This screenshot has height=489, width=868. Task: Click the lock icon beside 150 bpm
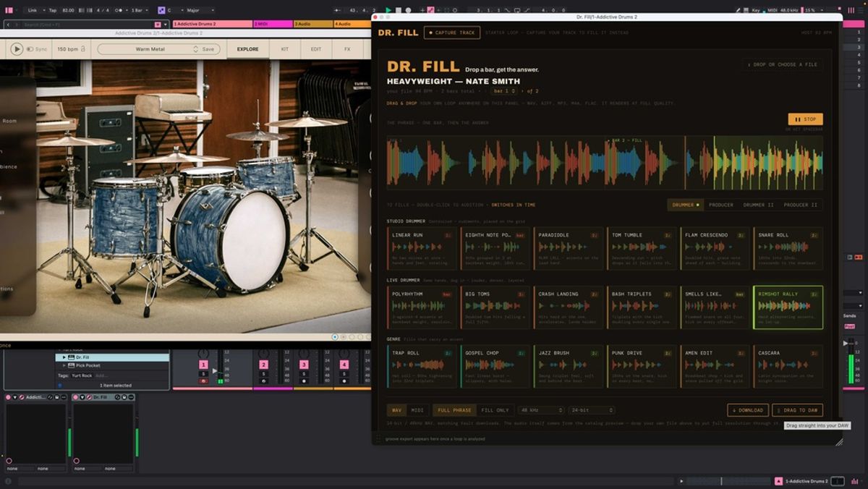click(82, 49)
